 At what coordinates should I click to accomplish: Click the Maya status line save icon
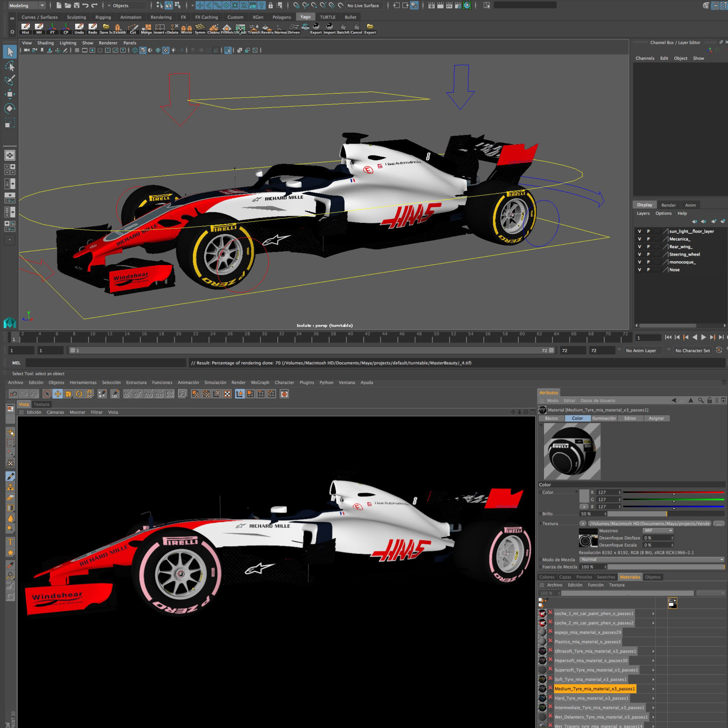coord(77,5)
